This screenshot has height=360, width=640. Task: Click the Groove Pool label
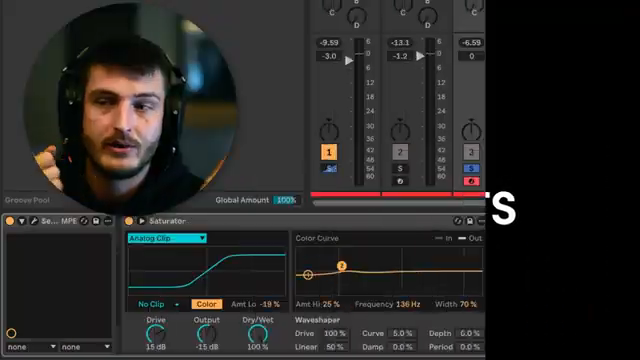(x=27, y=200)
